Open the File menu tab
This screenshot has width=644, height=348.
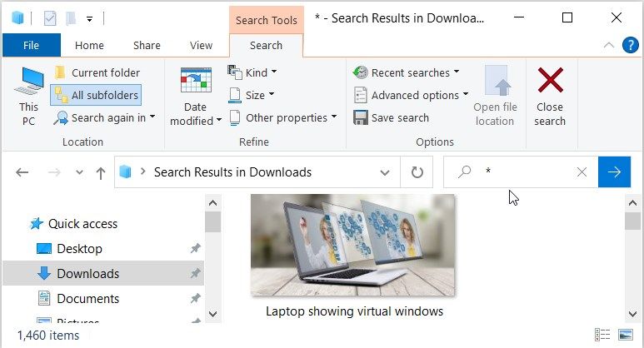(31, 45)
